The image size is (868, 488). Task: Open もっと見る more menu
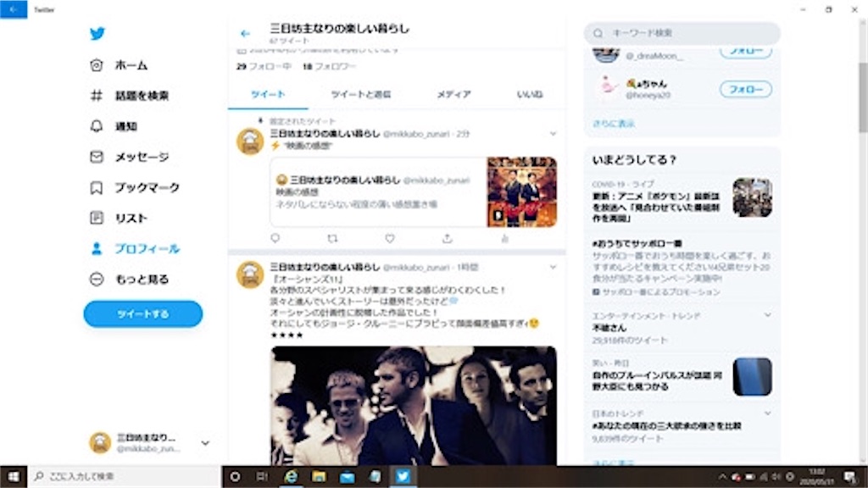[x=129, y=280]
